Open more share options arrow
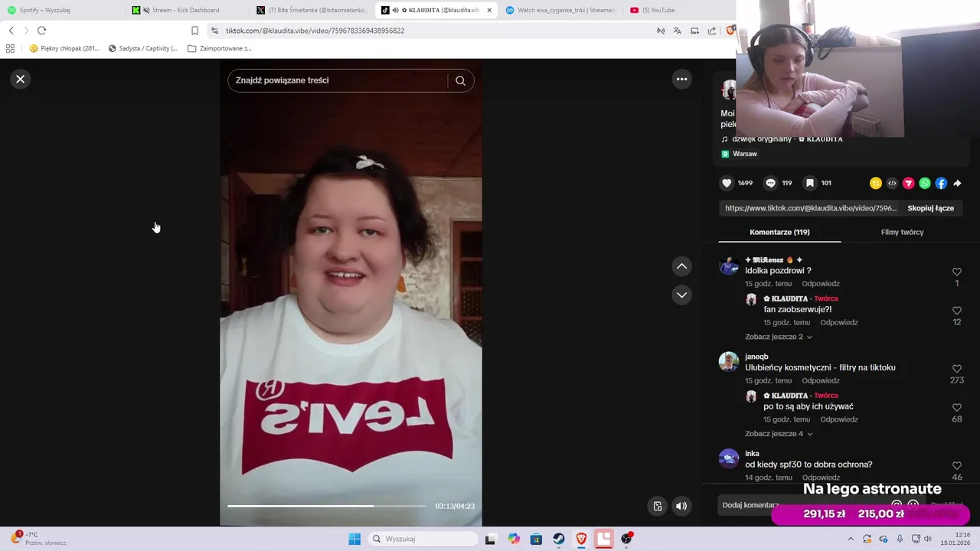The image size is (980, 551). (957, 183)
